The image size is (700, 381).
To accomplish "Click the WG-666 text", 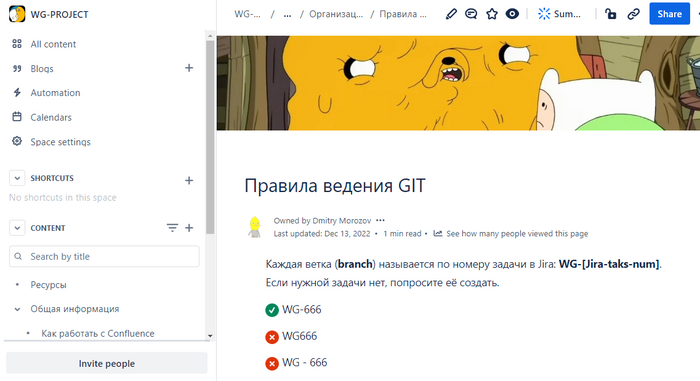I will pyautogui.click(x=302, y=310).
